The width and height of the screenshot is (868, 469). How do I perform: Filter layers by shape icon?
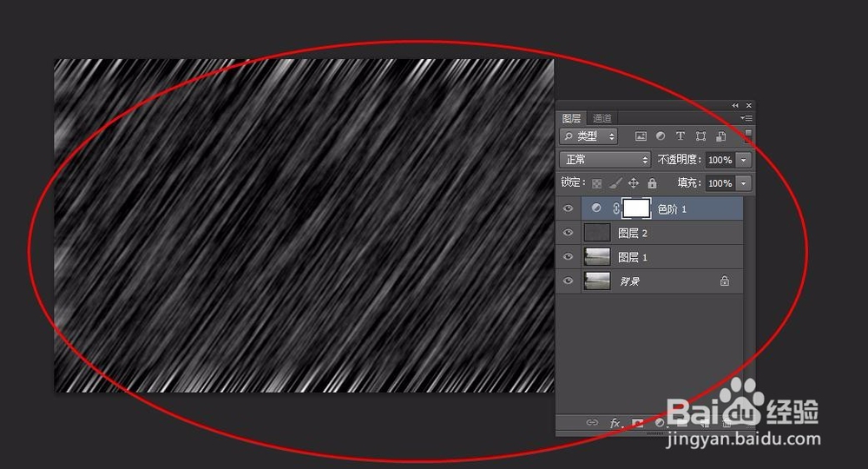click(700, 136)
